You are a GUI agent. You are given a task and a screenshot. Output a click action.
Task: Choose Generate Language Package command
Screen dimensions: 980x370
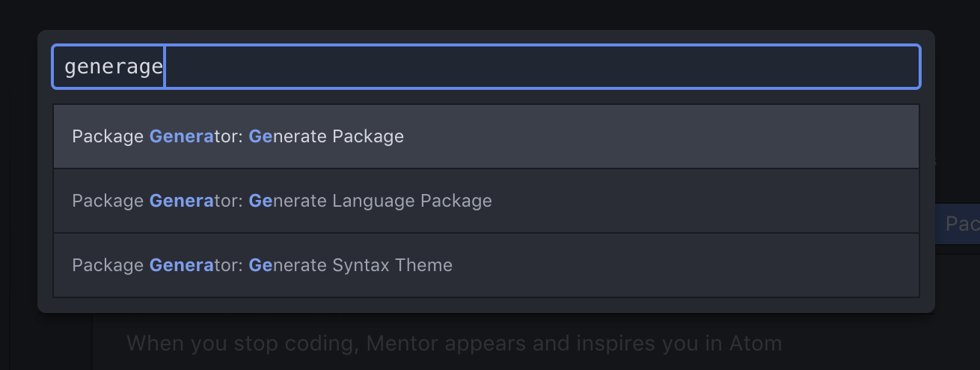(x=282, y=201)
